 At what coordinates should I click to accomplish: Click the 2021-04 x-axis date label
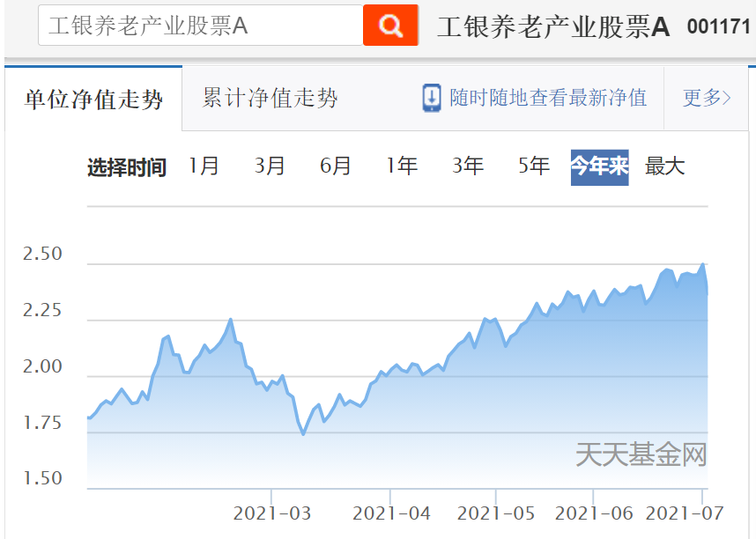391,513
